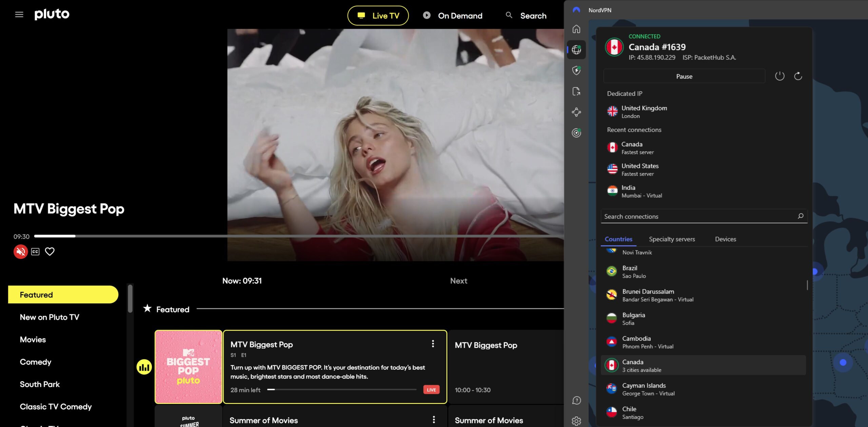Screen dimensions: 868x427
Task: Click MTV Biggest Pop episode progress bar
Action: pos(342,390)
